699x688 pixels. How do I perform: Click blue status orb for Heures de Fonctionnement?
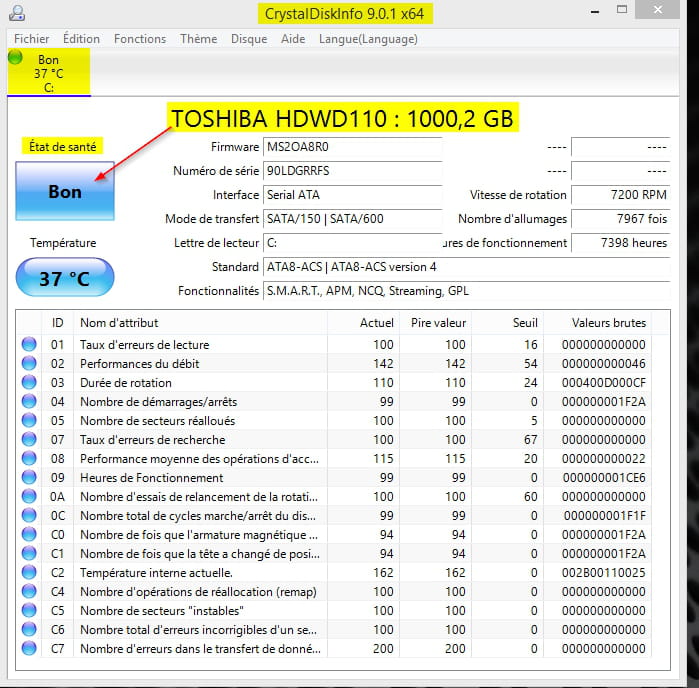(x=29, y=477)
